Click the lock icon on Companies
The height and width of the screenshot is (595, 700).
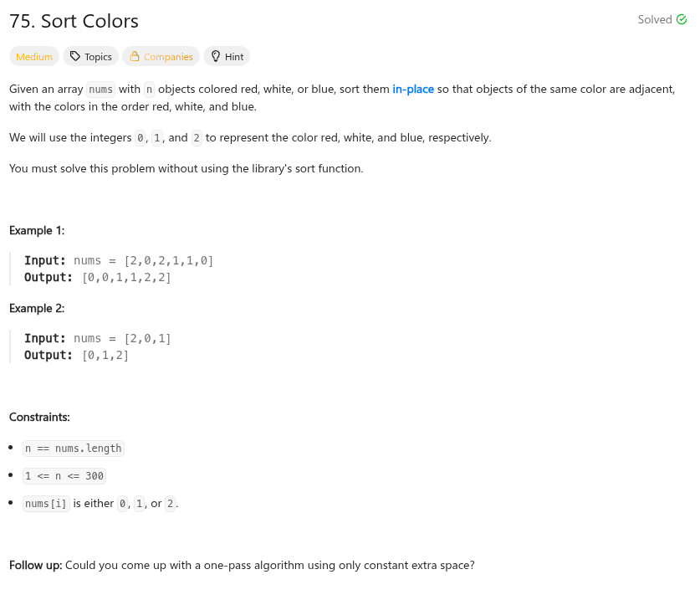tap(135, 57)
